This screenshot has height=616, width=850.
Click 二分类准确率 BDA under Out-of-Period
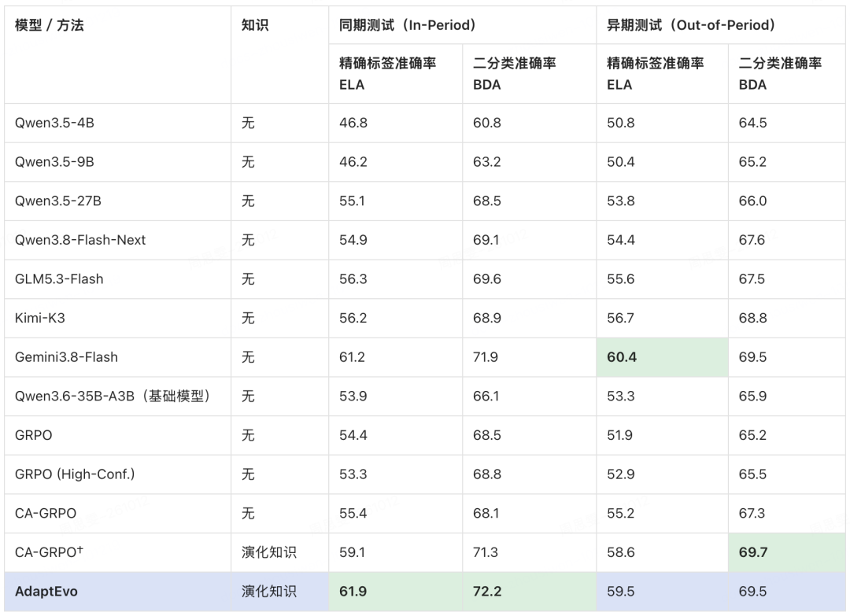pyautogui.click(x=780, y=74)
